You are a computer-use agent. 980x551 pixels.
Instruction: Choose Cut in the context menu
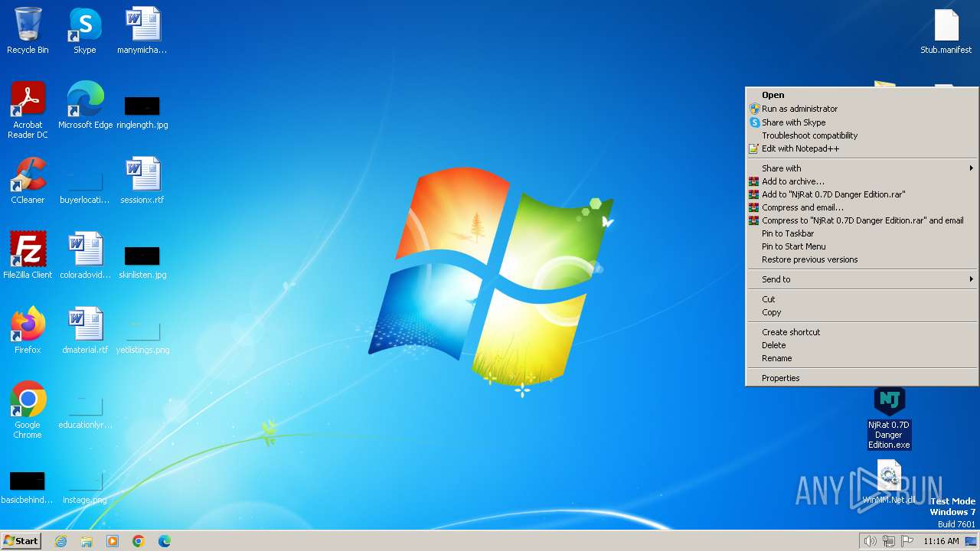click(862, 299)
